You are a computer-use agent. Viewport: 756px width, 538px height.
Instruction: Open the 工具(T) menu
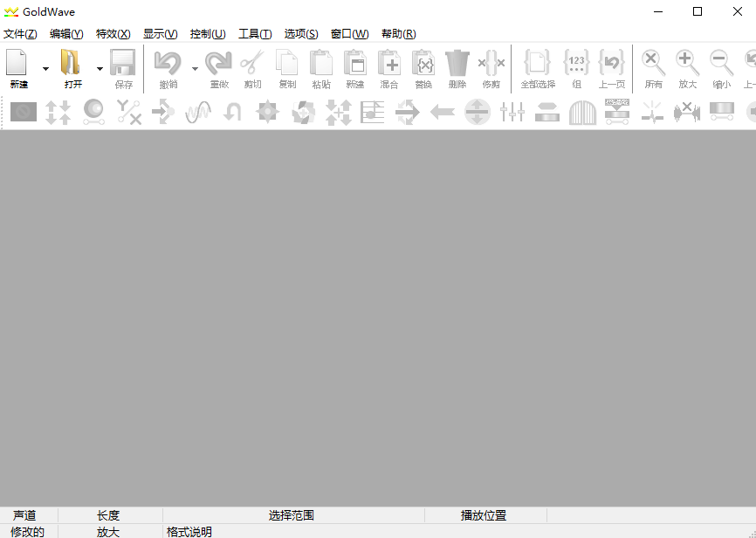[255, 34]
